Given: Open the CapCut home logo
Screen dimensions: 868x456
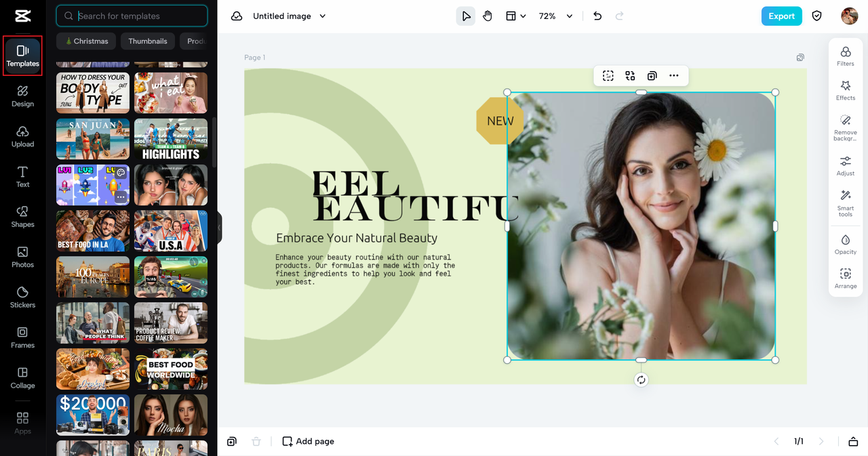Looking at the screenshot, I should coord(21,15).
